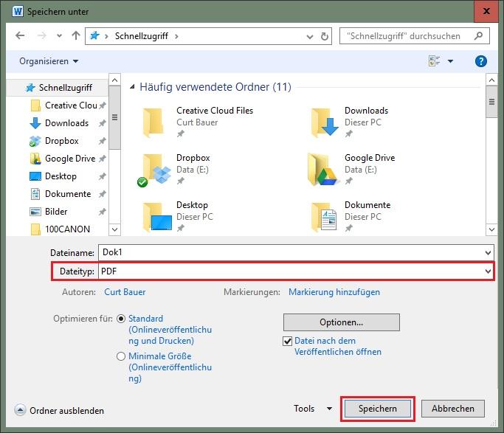504x433 pixels.
Task: Select Standard optimization radio button
Action: pyautogui.click(x=121, y=319)
